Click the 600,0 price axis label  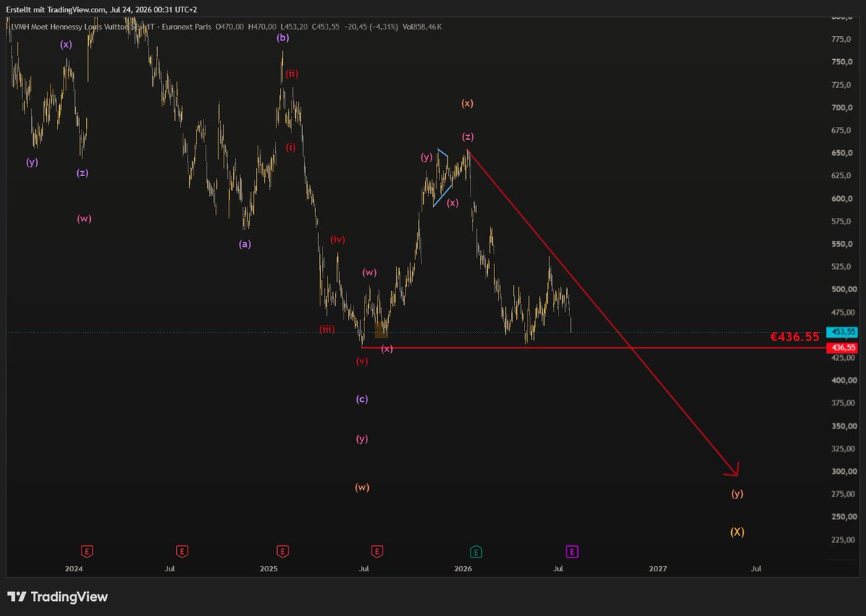pos(841,198)
